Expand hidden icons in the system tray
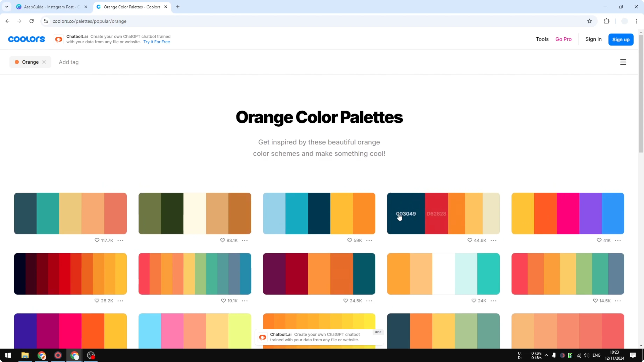644x362 pixels. point(547,356)
